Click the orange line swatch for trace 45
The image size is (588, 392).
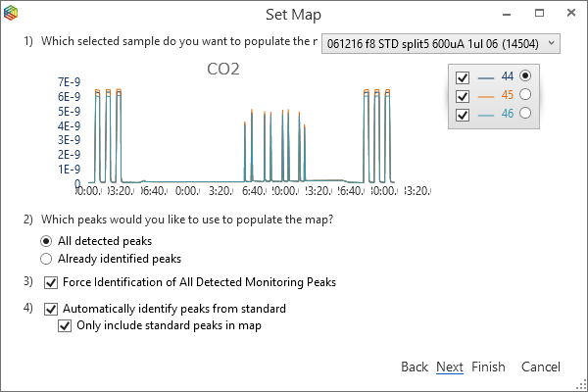click(485, 96)
